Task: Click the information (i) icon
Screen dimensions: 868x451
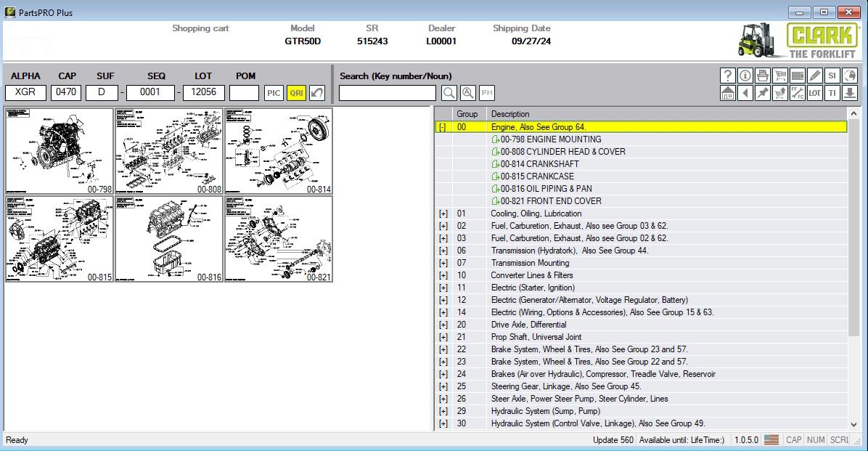Action: tap(745, 76)
